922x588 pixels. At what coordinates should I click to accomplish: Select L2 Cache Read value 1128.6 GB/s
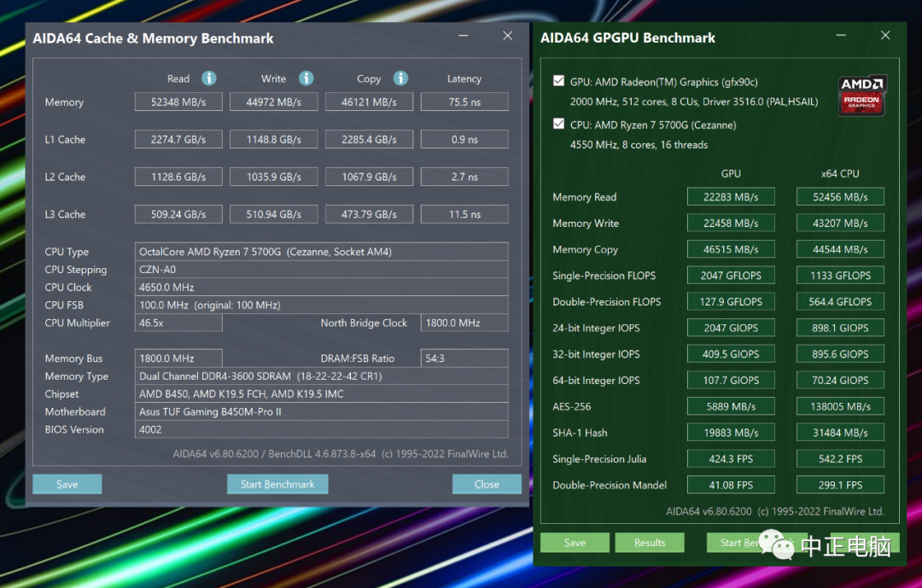178,177
